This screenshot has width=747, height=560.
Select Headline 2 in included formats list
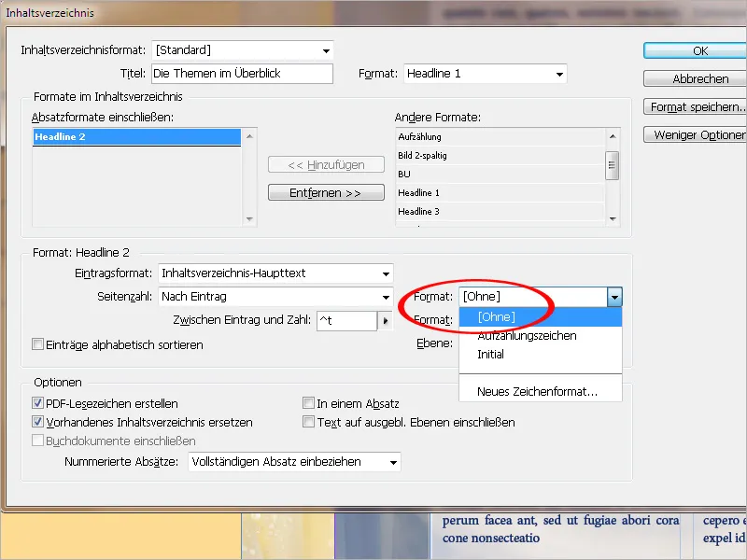coord(136,137)
